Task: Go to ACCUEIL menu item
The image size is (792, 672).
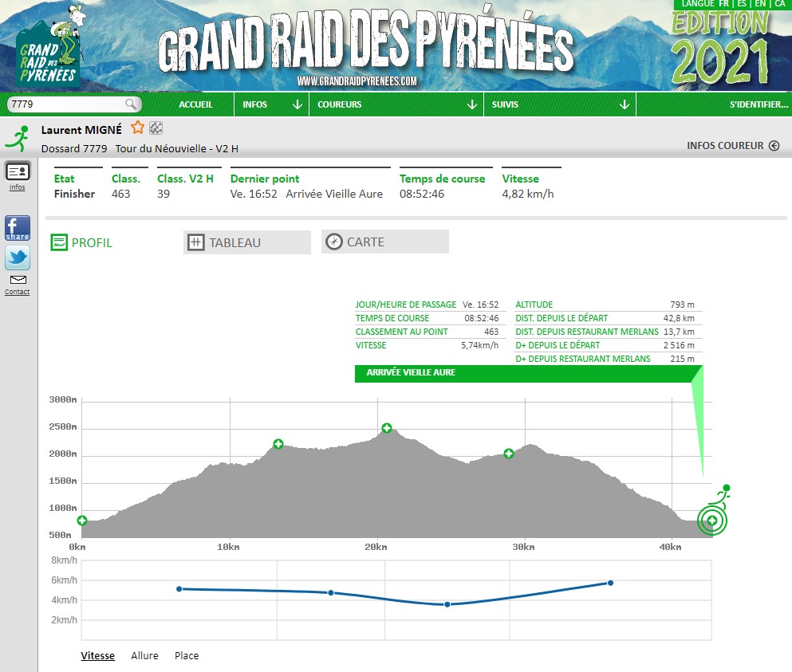Action: pyautogui.click(x=196, y=104)
